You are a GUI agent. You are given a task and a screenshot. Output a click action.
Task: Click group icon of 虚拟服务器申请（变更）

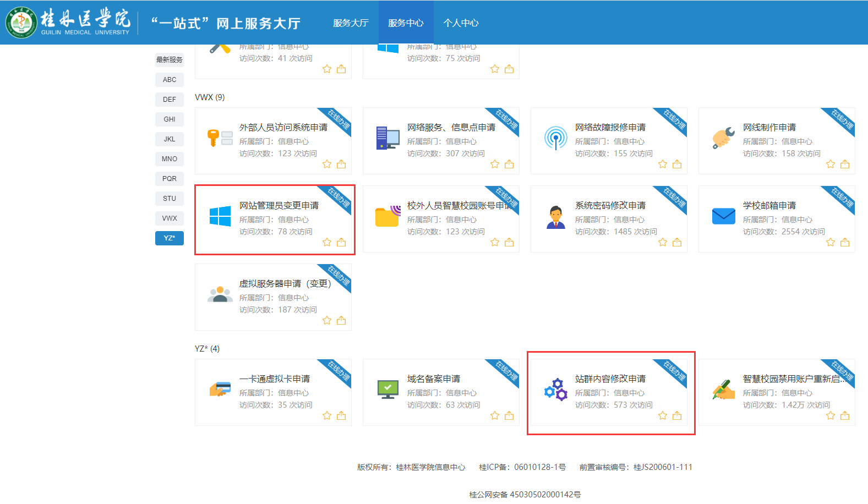[220, 294]
